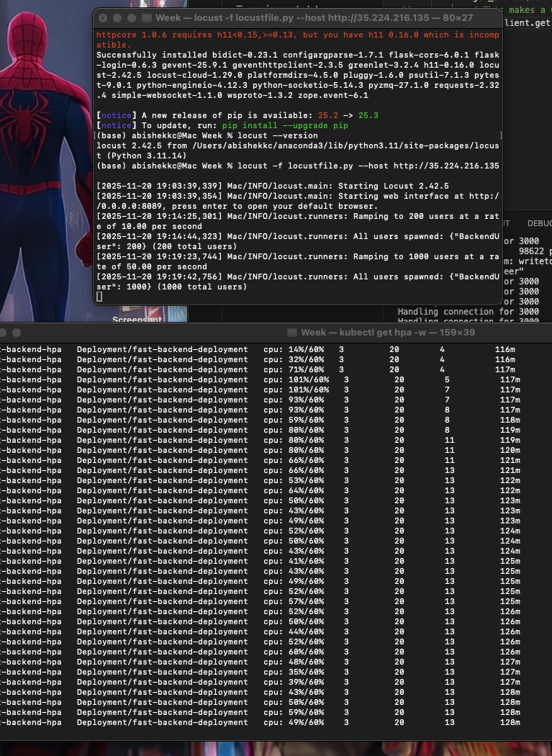Image resolution: width=552 pixels, height=756 pixels.
Task: Click the folder icon in kubectl terminal title bar
Action: pos(292,332)
